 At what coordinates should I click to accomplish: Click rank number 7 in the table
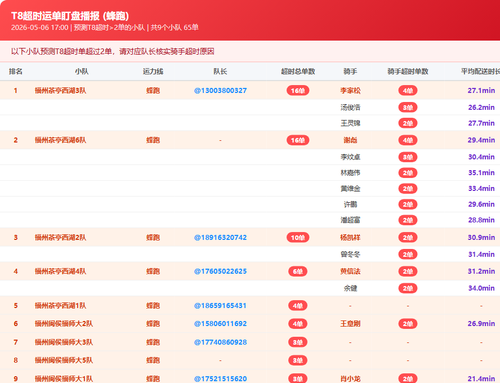16,342
